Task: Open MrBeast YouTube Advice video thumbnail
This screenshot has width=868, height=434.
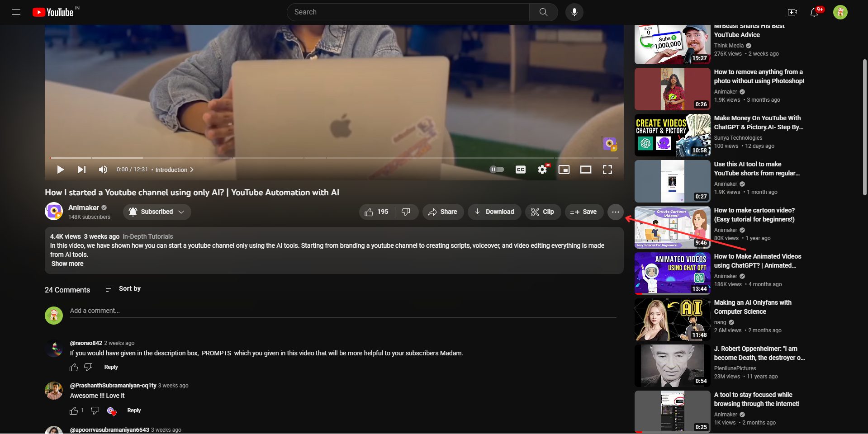Action: pyautogui.click(x=672, y=44)
